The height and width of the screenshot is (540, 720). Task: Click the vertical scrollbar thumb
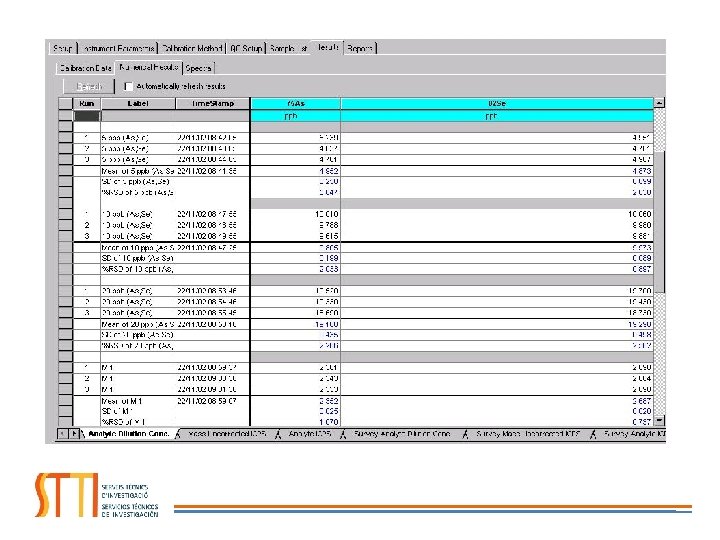(659, 222)
